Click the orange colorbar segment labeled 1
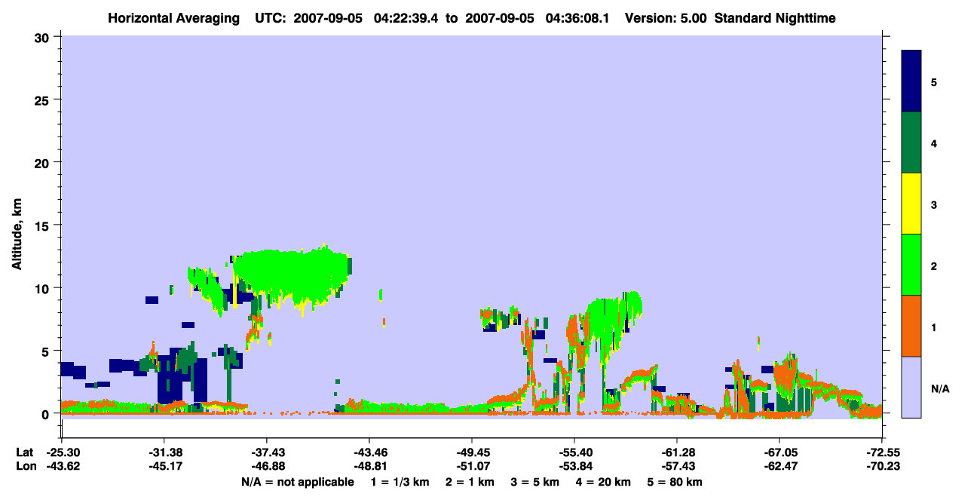This screenshot has height=503, width=980. tap(911, 326)
